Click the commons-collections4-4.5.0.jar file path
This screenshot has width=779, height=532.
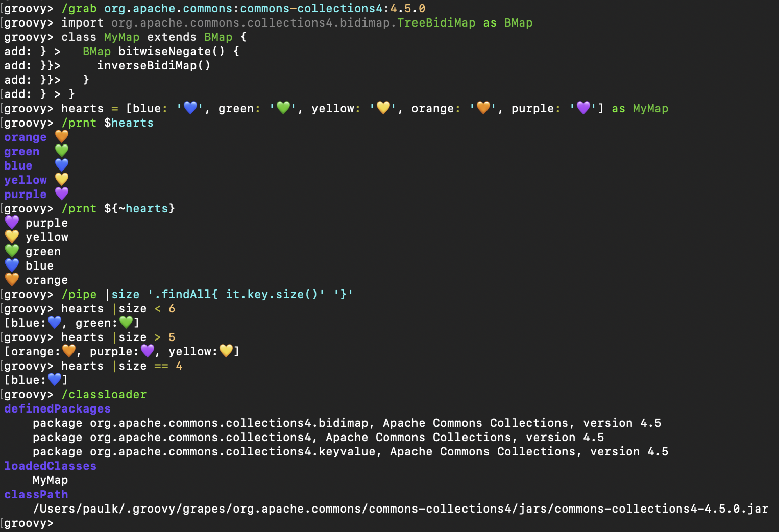[400, 509]
